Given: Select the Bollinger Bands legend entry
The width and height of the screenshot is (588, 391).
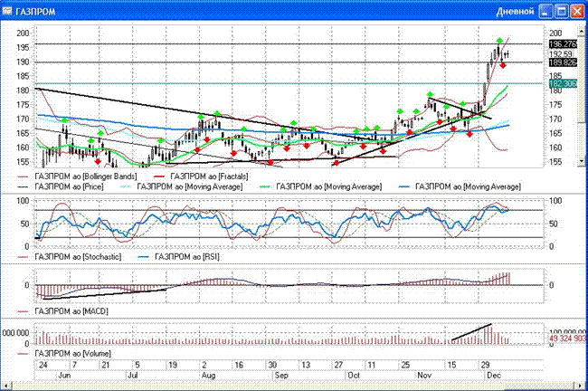Looking at the screenshot, I should coord(78,176).
